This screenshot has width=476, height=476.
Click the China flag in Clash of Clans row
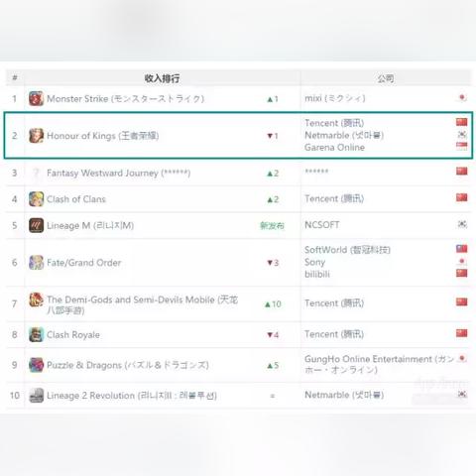tap(462, 197)
